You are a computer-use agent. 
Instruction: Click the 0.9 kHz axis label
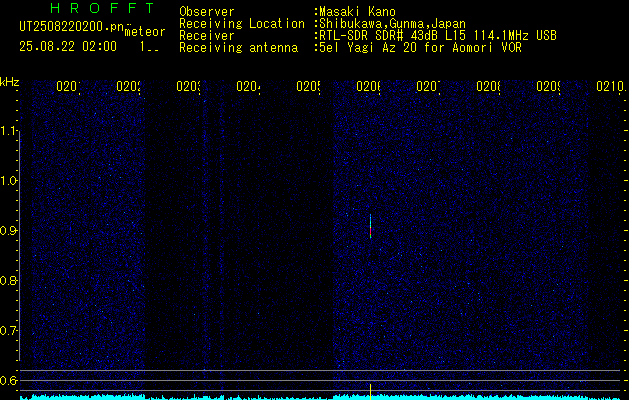[7, 231]
